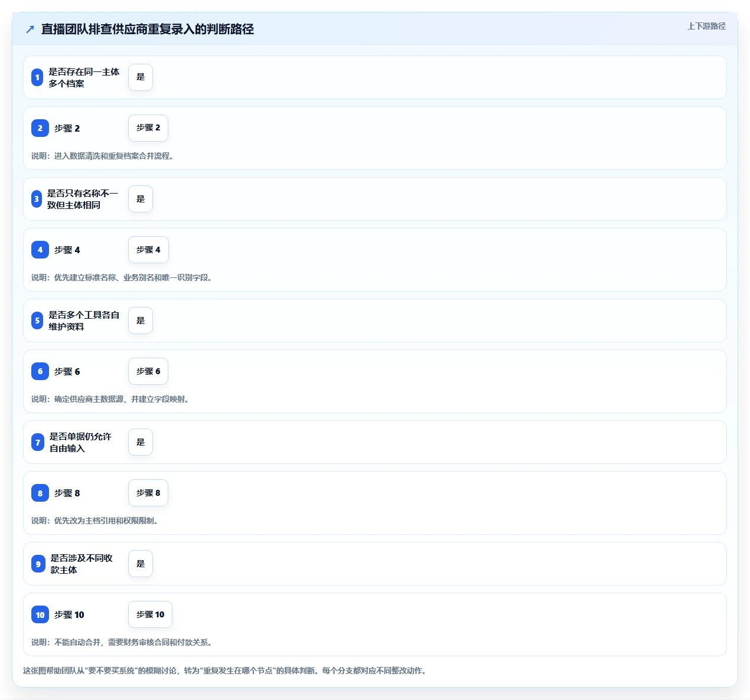Click the question 是否单据仍允许自由输入

pos(80,442)
